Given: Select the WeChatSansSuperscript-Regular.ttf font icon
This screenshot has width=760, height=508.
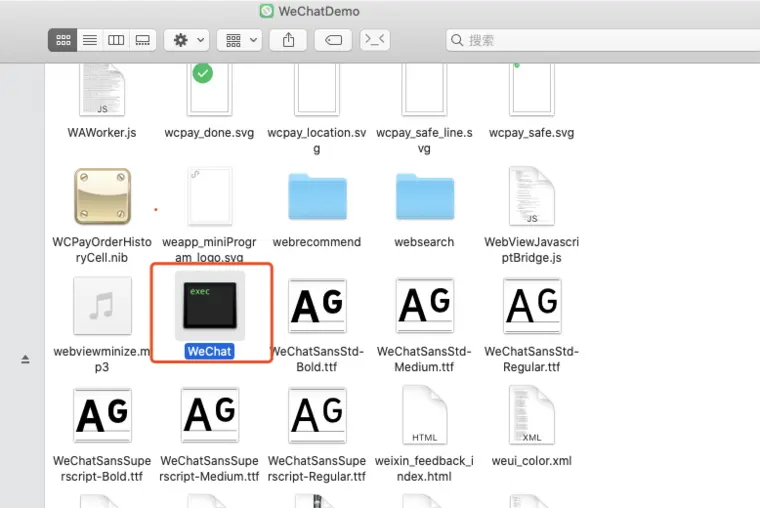Looking at the screenshot, I should point(317,415).
